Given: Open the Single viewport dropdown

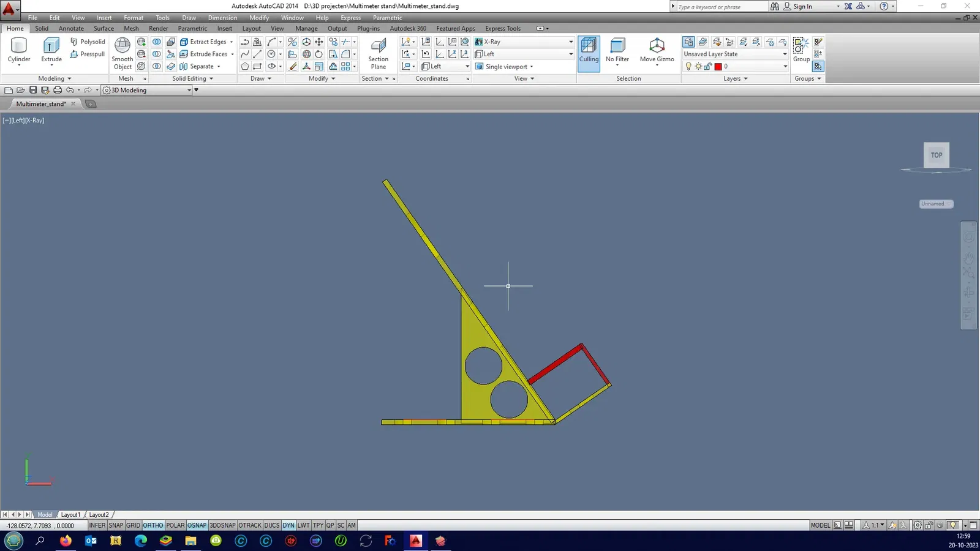Looking at the screenshot, I should coord(504,66).
